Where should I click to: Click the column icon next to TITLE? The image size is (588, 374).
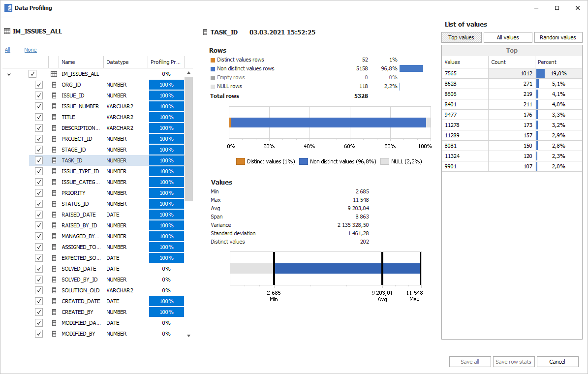click(x=54, y=117)
